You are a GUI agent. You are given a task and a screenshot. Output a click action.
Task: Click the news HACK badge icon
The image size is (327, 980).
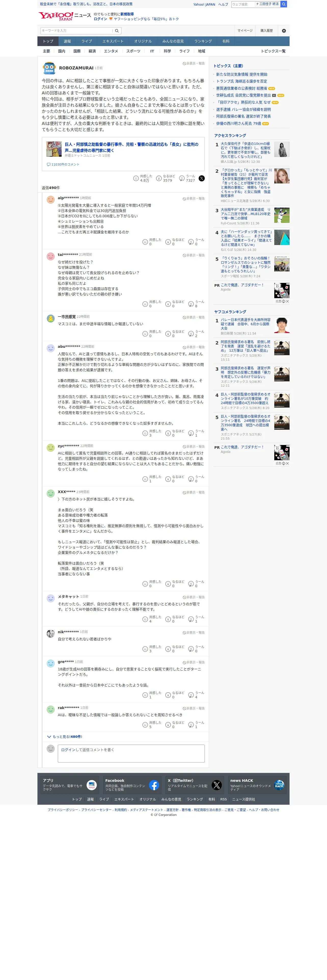coord(279,785)
